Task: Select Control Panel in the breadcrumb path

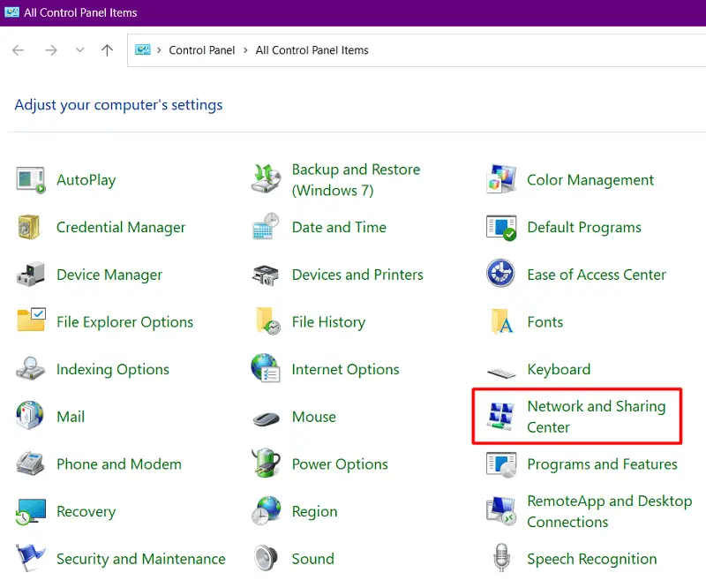Action: click(202, 50)
